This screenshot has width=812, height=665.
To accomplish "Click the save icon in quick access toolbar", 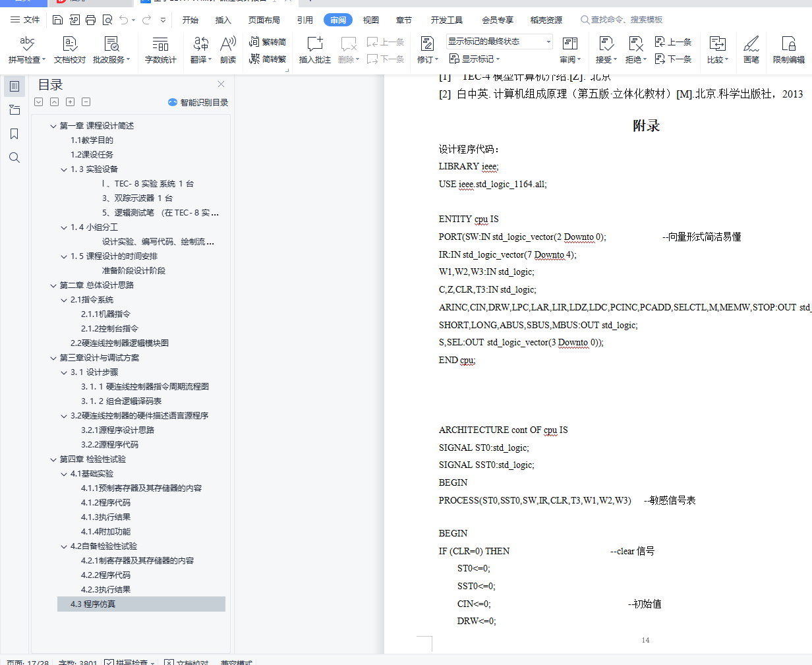I will 57,20.
